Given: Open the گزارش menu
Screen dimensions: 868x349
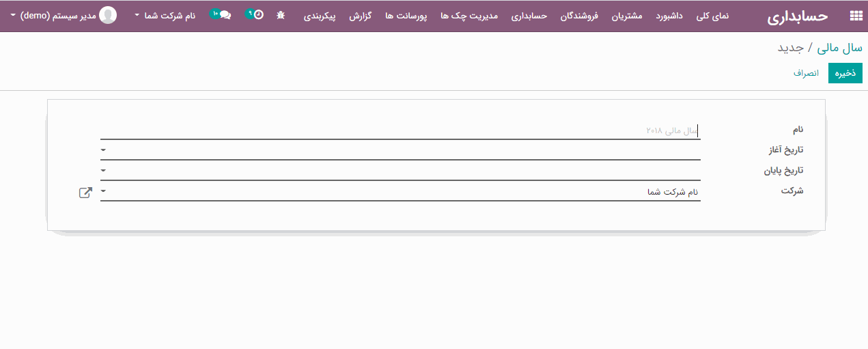Looking at the screenshot, I should pyautogui.click(x=360, y=15).
